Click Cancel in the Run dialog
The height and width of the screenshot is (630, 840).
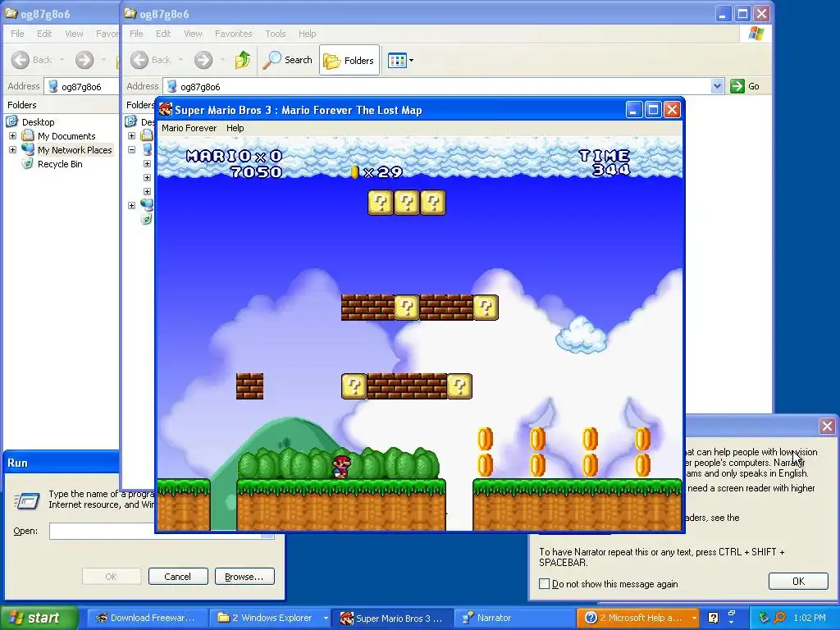pos(178,577)
